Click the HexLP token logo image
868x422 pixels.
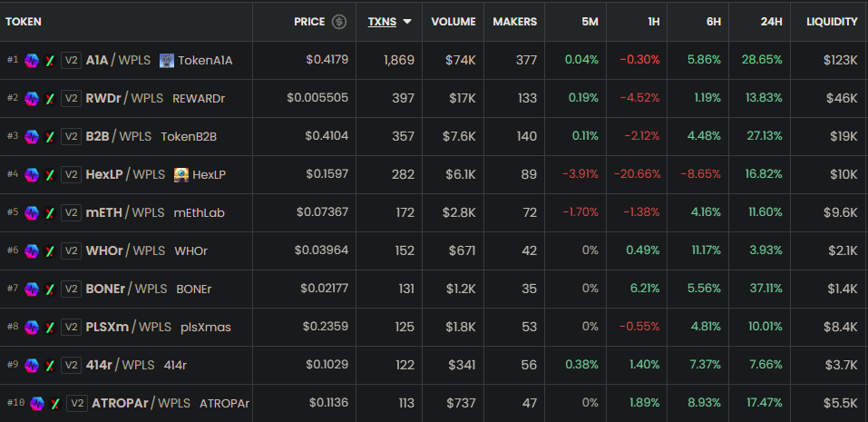[181, 174]
